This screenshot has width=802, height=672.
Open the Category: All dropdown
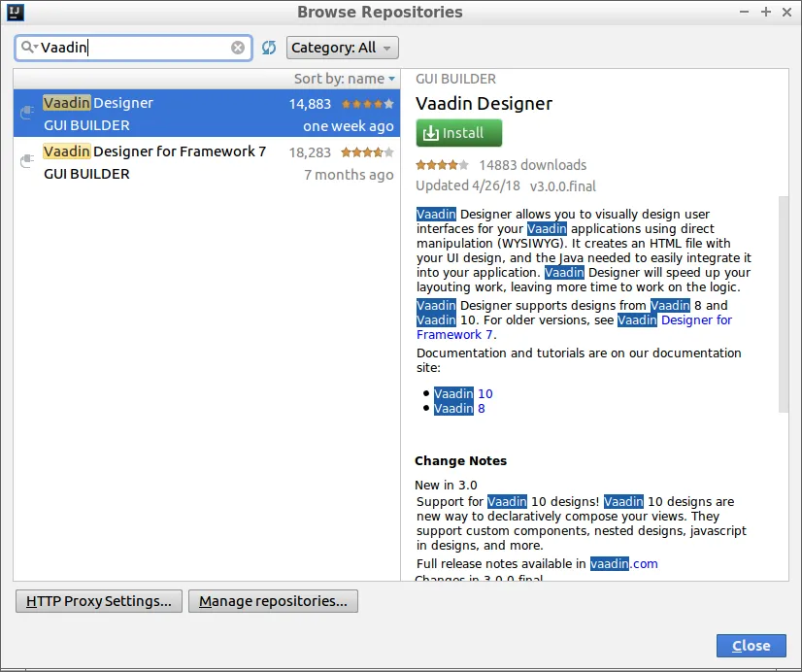[342, 47]
